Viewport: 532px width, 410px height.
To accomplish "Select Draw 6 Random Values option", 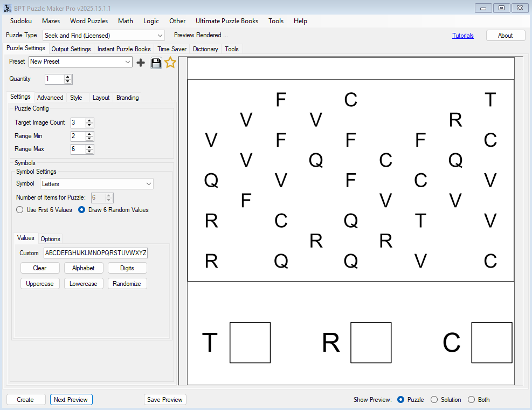I will (82, 210).
